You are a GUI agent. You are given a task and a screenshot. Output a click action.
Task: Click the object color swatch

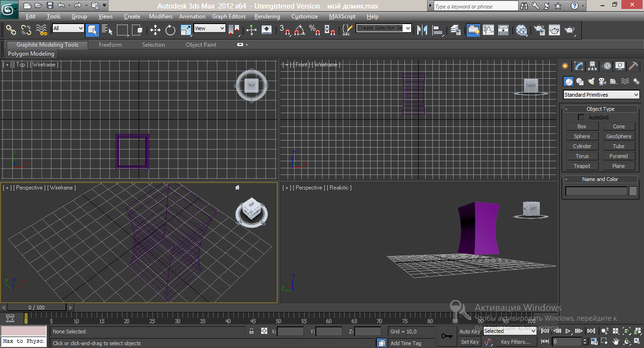coord(633,191)
